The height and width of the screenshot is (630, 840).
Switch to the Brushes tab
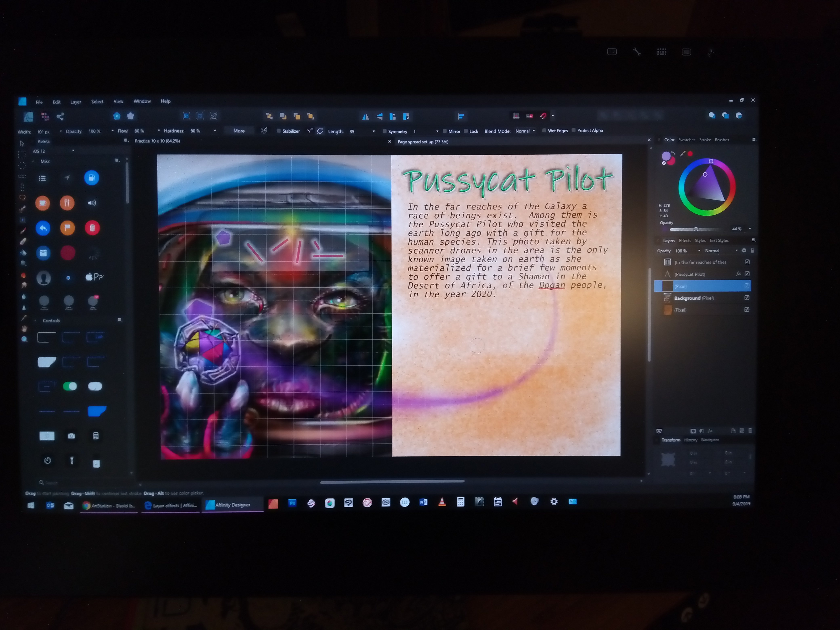click(x=721, y=140)
